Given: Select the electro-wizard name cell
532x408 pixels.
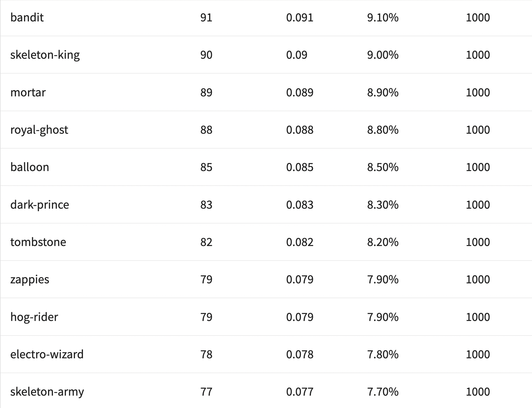Looking at the screenshot, I should coord(47,354).
